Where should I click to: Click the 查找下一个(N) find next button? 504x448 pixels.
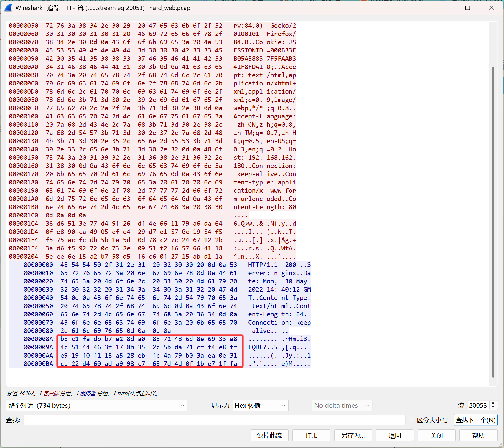[475, 420]
